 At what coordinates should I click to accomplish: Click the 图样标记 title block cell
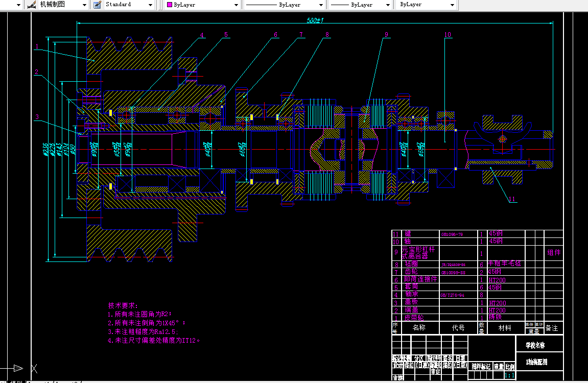pos(481,367)
